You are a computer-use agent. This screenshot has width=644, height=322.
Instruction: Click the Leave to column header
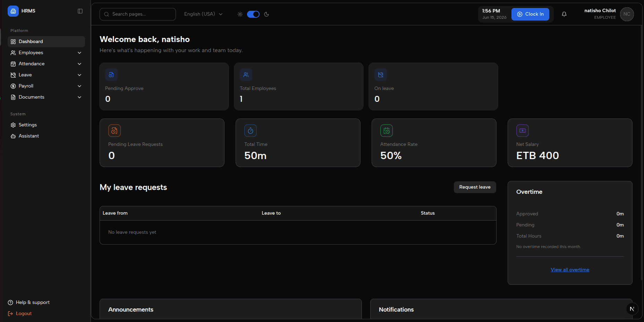[271, 213]
